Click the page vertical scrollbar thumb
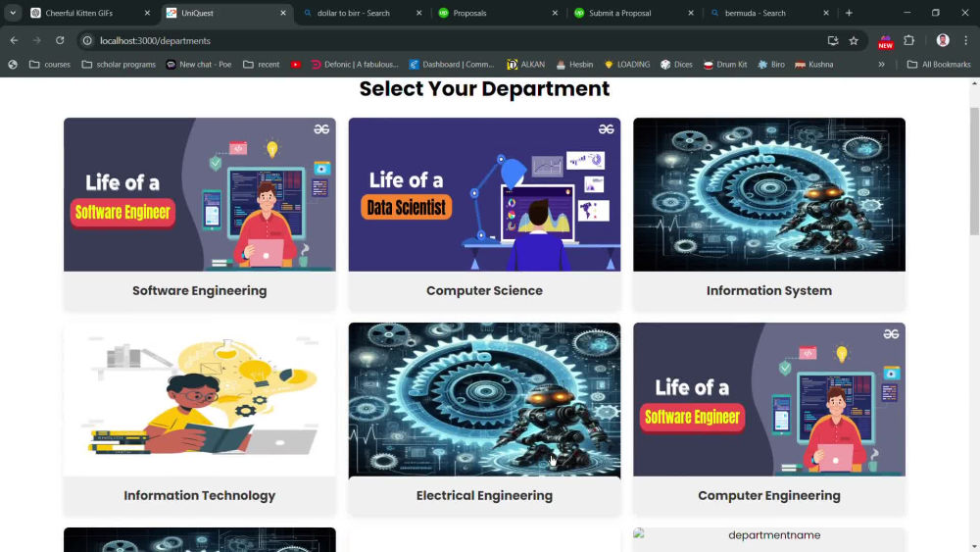 click(x=974, y=171)
